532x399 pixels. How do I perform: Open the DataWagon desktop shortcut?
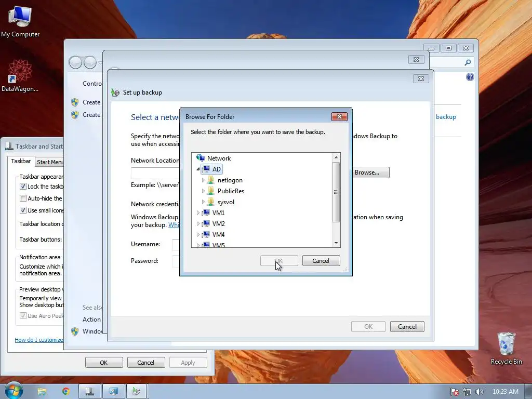point(20,75)
